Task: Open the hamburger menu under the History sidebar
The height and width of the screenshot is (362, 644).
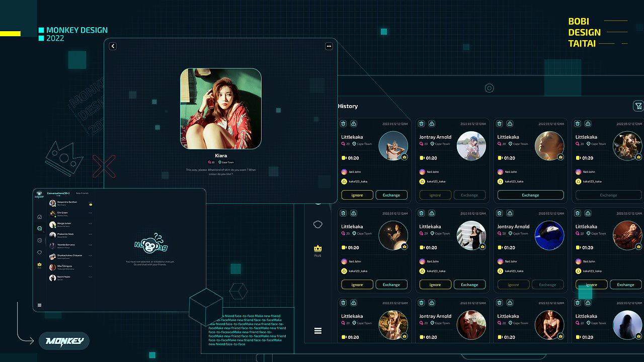Action: click(x=317, y=330)
